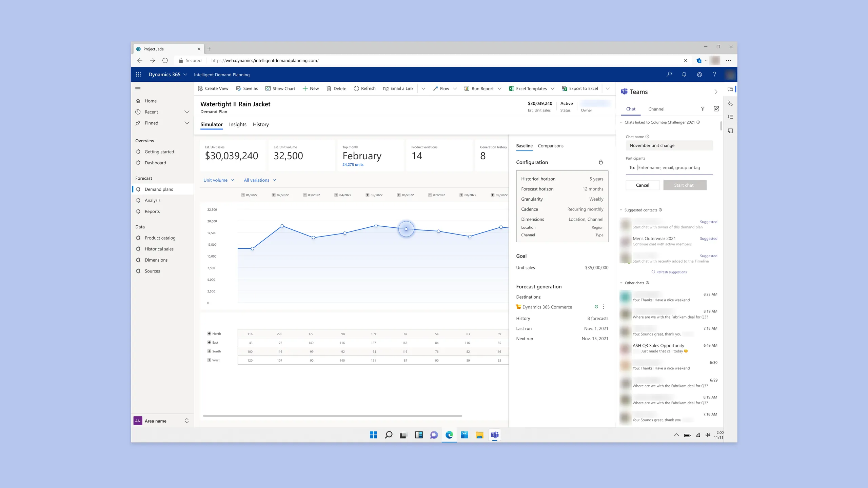
Task: Click the Teams chat icon in side rail
Action: pyautogui.click(x=730, y=89)
